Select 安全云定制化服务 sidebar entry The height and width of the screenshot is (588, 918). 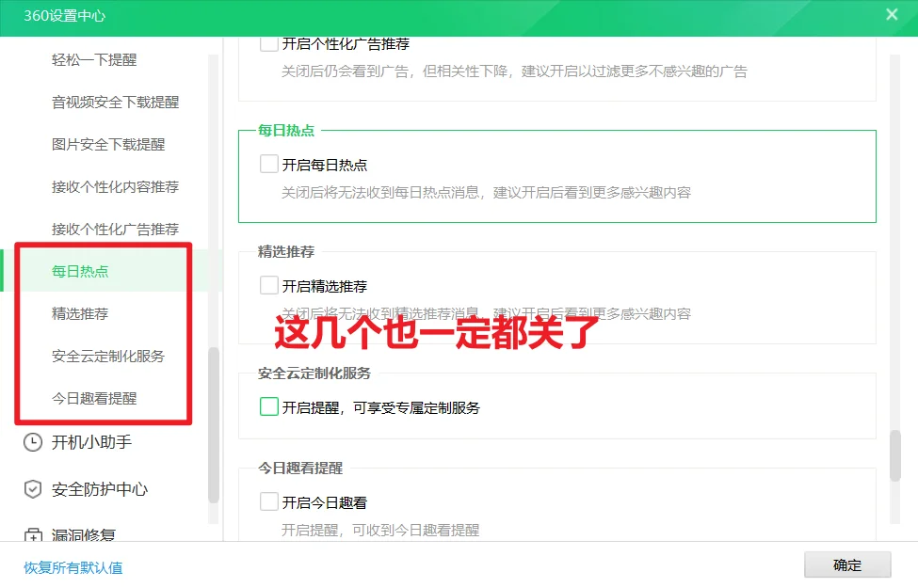[x=108, y=357]
